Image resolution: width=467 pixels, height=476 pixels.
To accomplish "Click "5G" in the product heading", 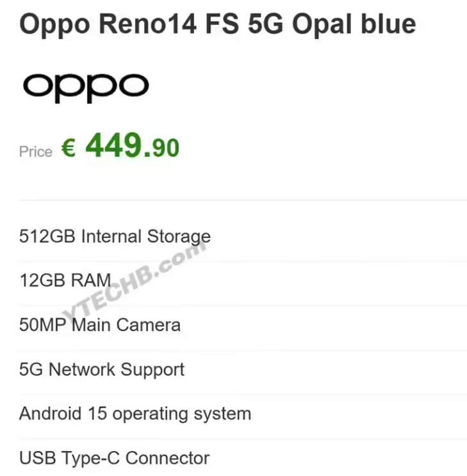I will [x=265, y=24].
